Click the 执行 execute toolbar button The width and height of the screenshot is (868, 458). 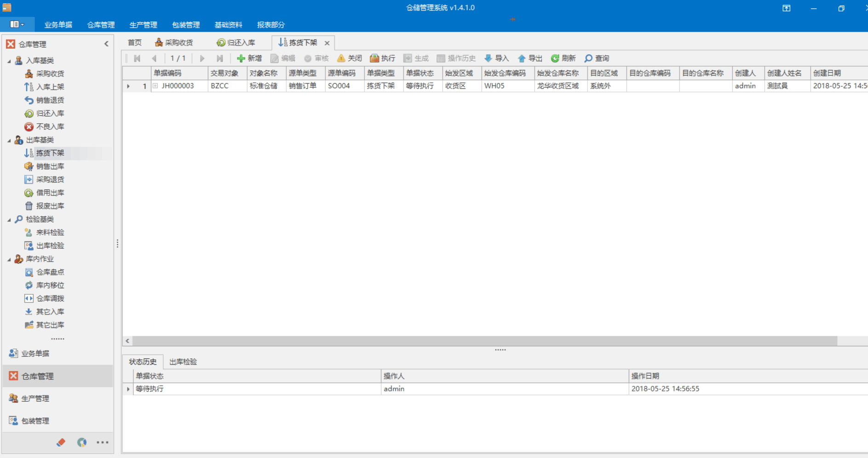(383, 58)
